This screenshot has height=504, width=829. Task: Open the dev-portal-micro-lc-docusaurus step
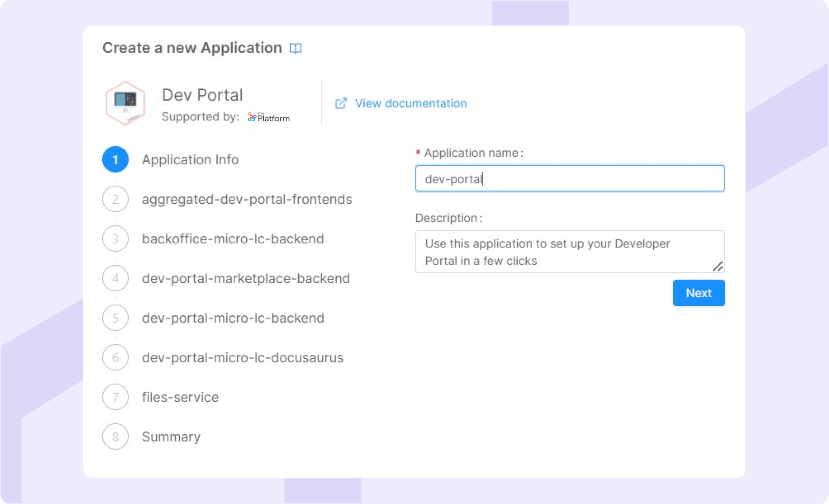pos(242,358)
